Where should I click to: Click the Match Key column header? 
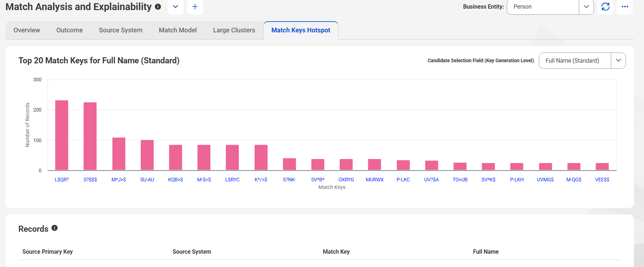tap(336, 252)
